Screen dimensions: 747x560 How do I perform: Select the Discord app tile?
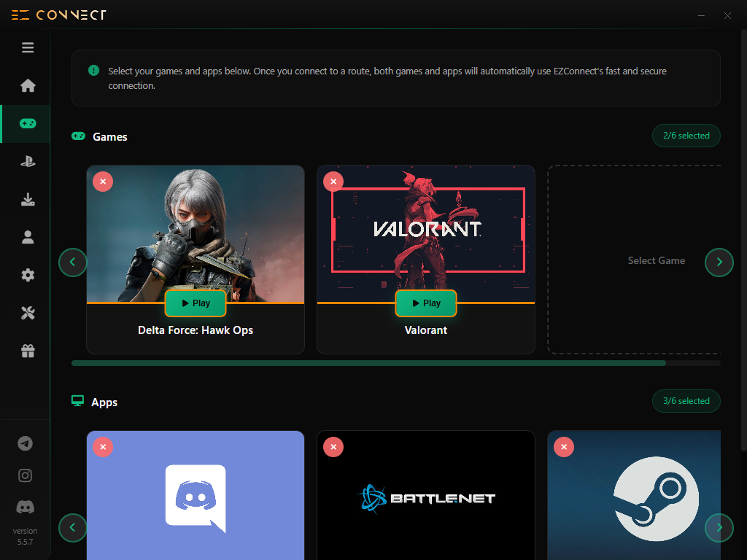(x=196, y=495)
